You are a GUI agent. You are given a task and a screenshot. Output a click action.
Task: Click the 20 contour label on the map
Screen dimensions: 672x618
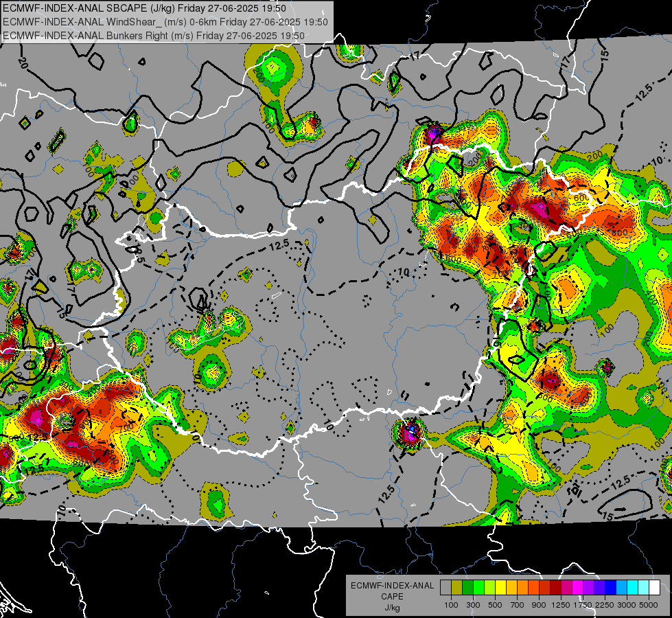click(23, 62)
